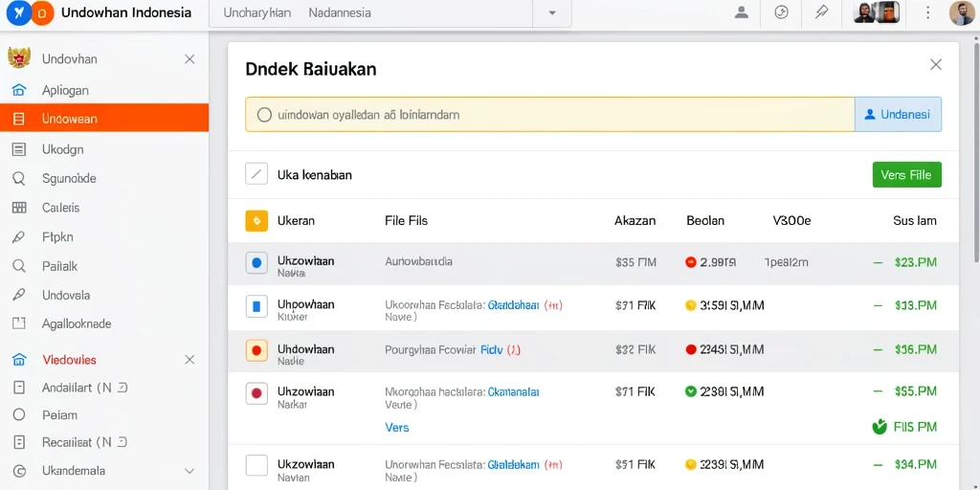Screen dimensions: 980x490
Task: Click the Undanesi button beside search field
Action: pyautogui.click(x=898, y=115)
